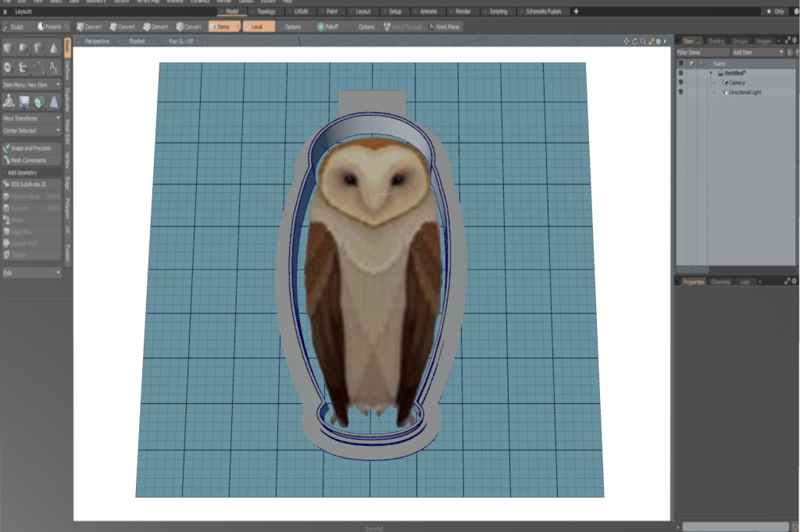The image size is (800, 532).
Task: Collapse the Untitled scene tree
Action: pyautogui.click(x=711, y=73)
